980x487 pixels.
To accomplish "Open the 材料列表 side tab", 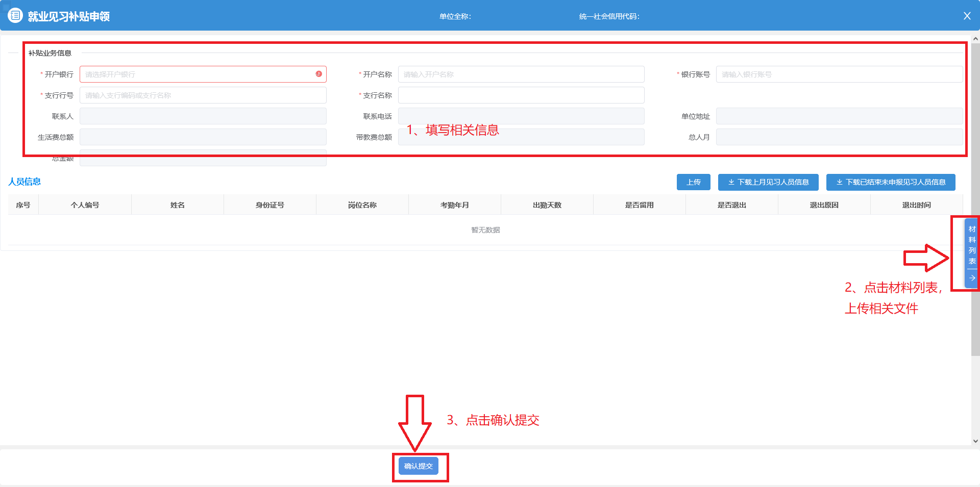I will tap(972, 245).
